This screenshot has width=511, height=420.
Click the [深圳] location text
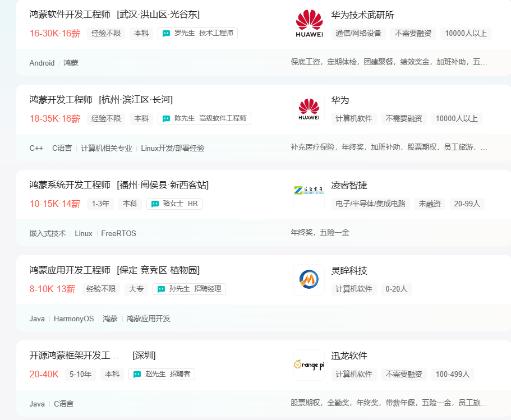[x=144, y=355]
